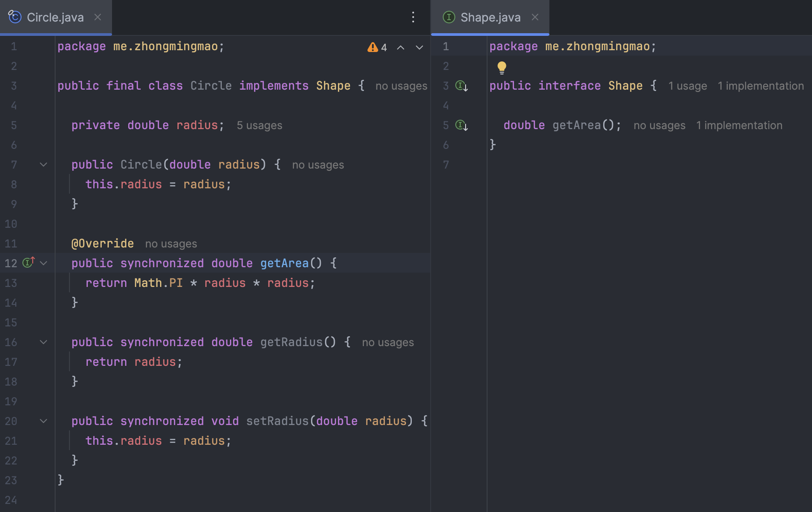This screenshot has width=812, height=512.
Task: Open the '5 usages' hint for radius
Action: click(259, 126)
